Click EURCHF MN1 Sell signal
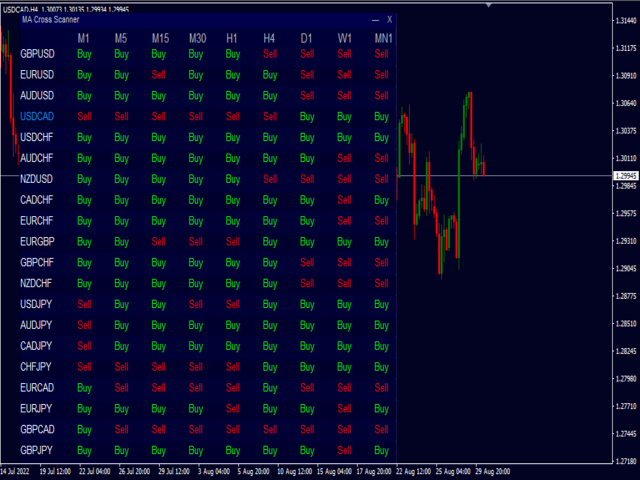640x480 pixels. tap(382, 221)
